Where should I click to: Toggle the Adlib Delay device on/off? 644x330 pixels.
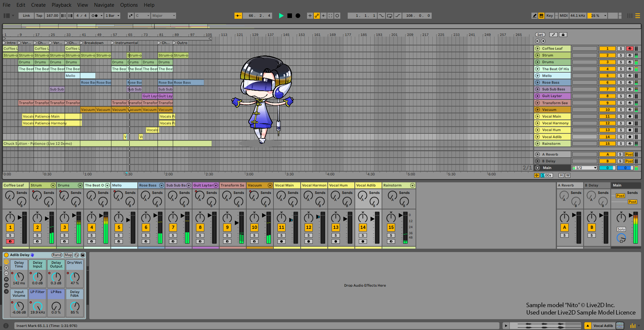pyautogui.click(x=6, y=255)
